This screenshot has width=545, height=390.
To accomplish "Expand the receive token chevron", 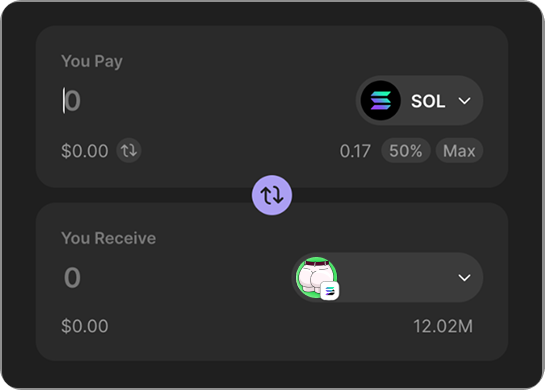I will pos(464,278).
